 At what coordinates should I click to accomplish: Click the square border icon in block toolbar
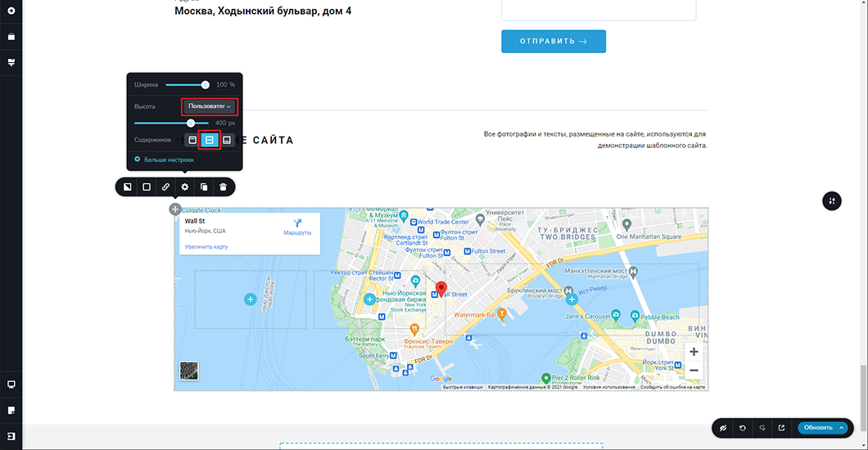pyautogui.click(x=147, y=187)
